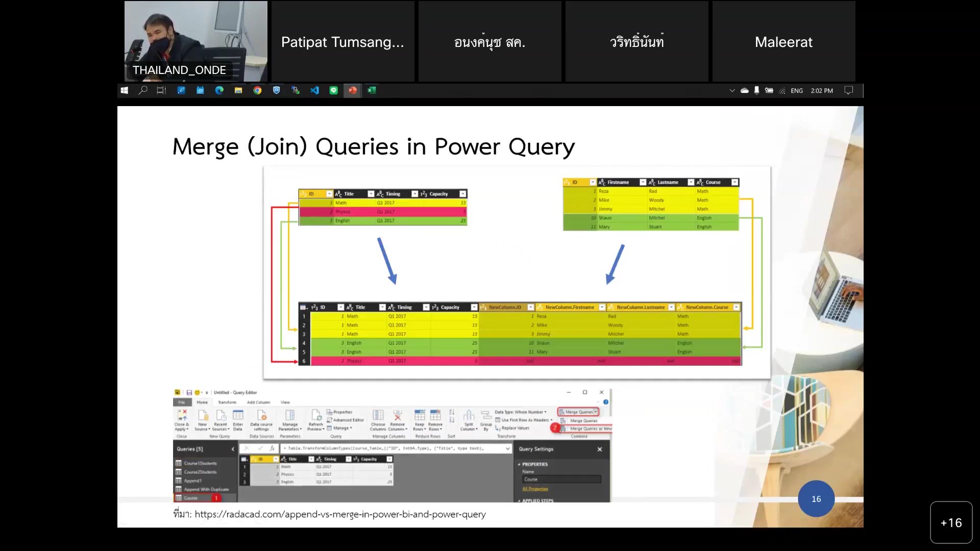Open the taskbar search magnifier
980x551 pixels.
point(143,90)
